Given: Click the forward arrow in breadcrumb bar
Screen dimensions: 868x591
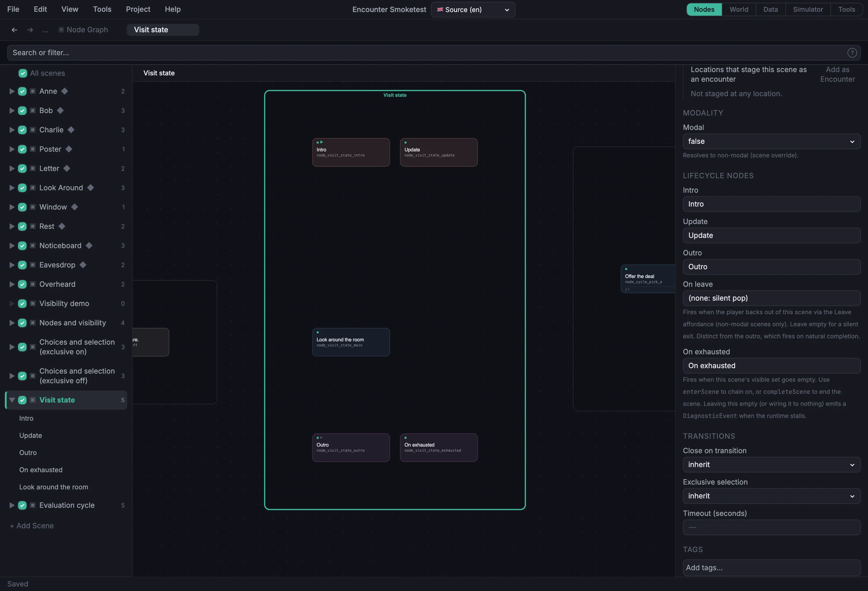Looking at the screenshot, I should pos(30,30).
